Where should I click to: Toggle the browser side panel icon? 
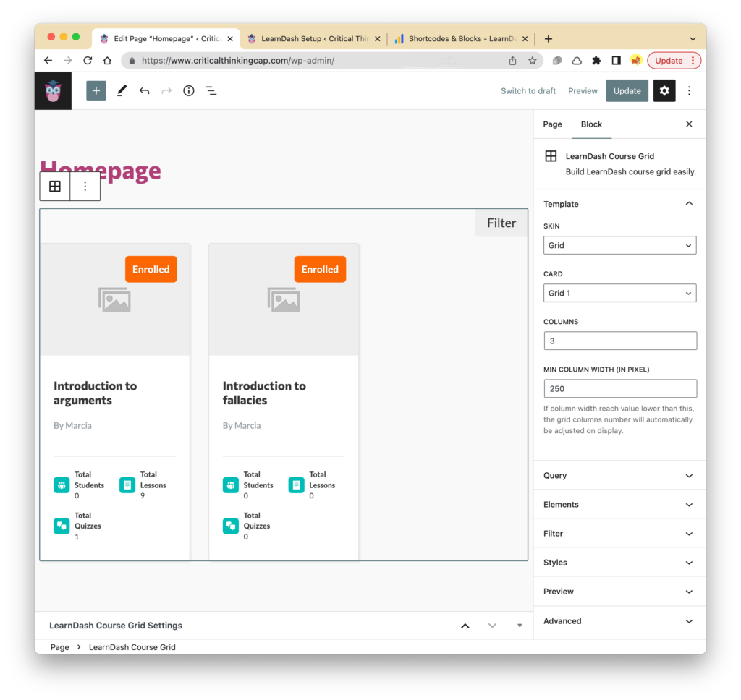point(617,61)
